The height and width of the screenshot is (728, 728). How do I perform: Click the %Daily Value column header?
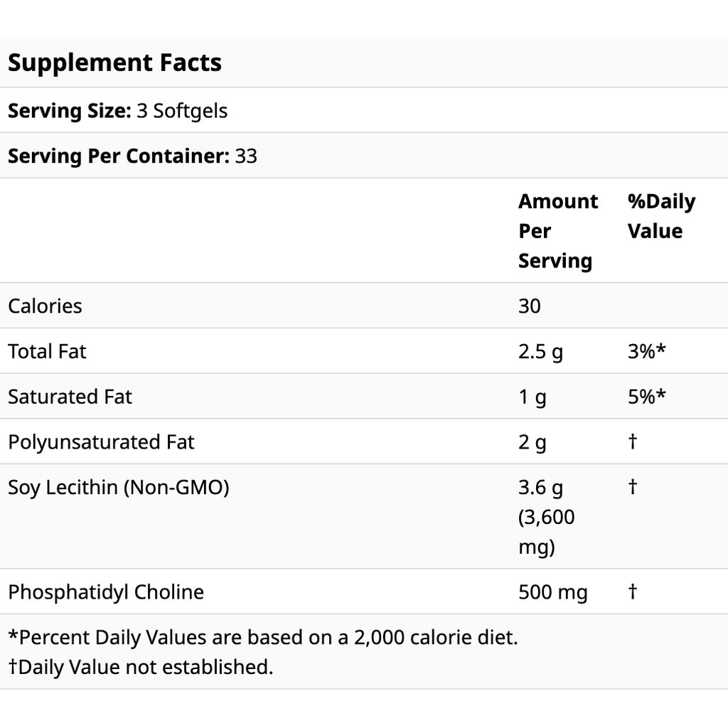661,216
